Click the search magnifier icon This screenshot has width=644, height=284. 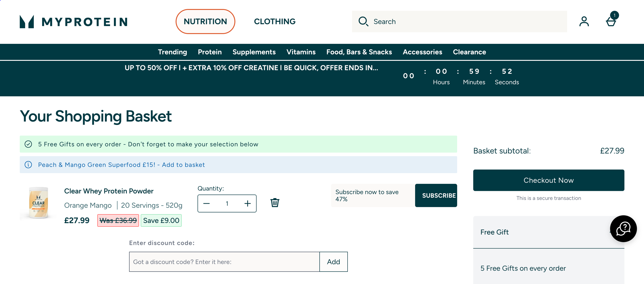(x=364, y=22)
